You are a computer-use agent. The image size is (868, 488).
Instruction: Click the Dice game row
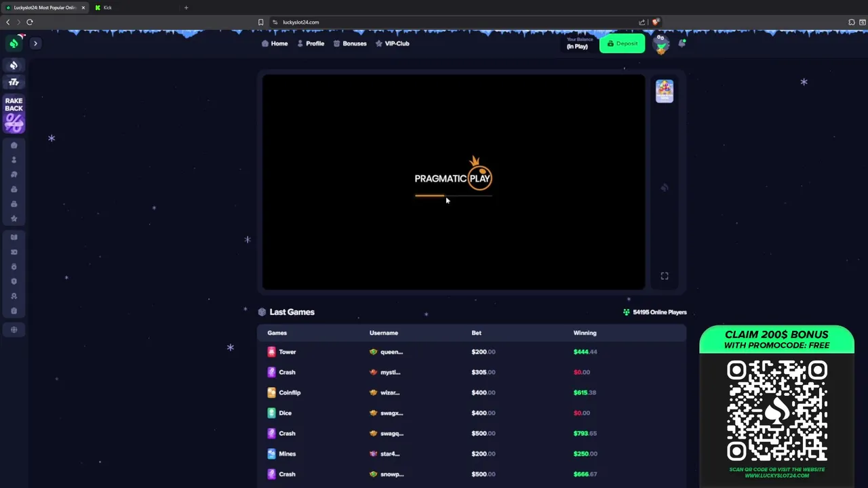[471, 413]
